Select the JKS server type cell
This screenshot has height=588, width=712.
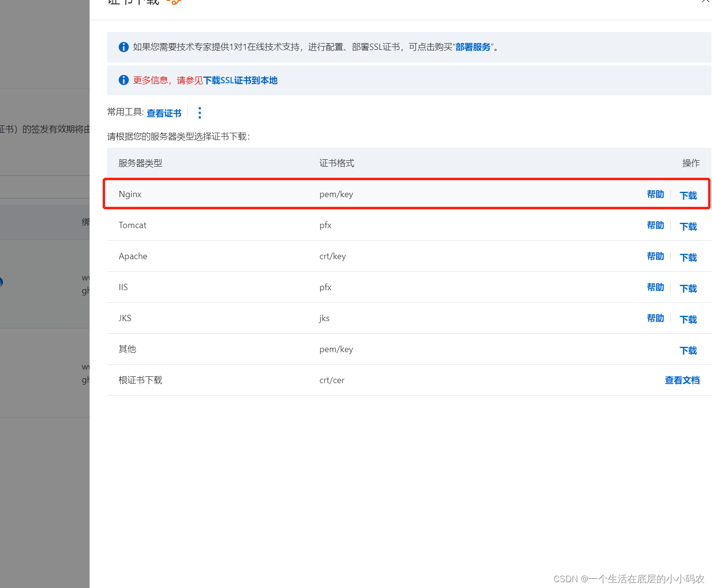125,318
